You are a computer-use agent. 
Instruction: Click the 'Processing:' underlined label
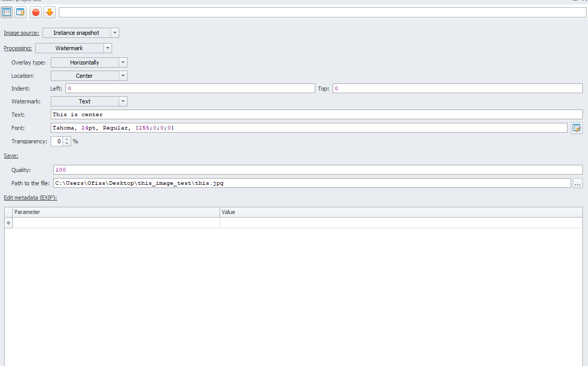(17, 48)
